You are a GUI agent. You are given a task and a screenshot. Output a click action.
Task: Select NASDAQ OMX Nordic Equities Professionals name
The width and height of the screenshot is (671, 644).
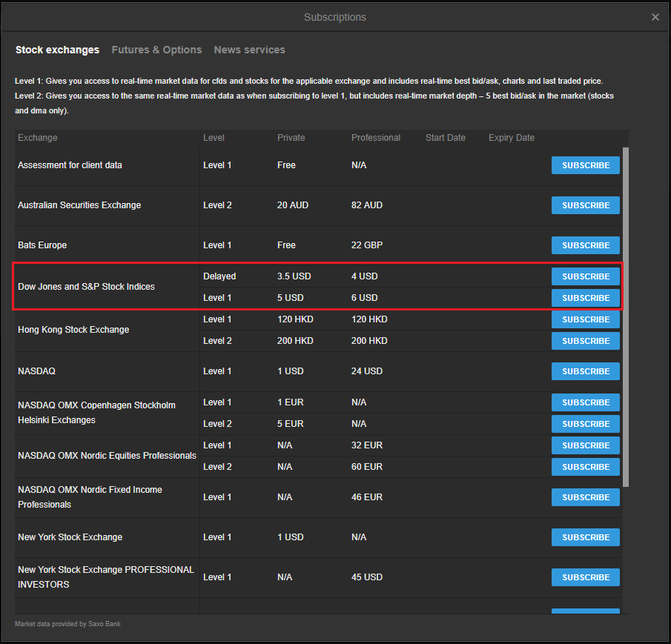point(107,456)
